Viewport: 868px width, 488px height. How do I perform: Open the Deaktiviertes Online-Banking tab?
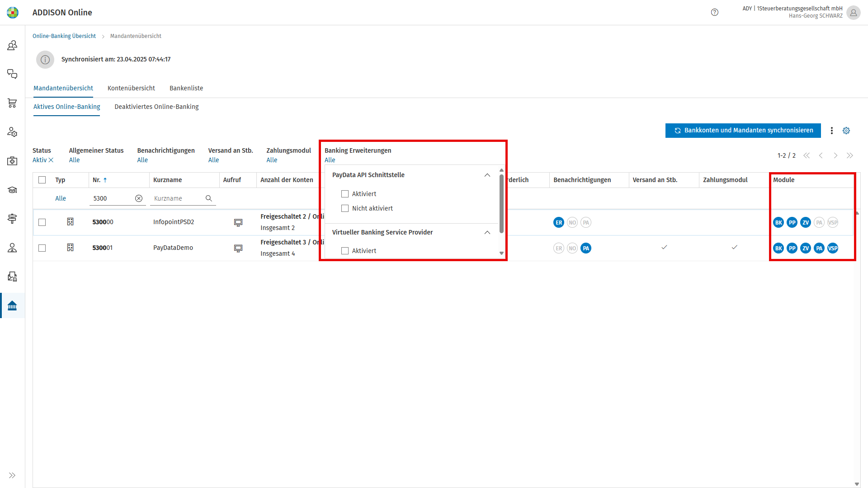156,107
